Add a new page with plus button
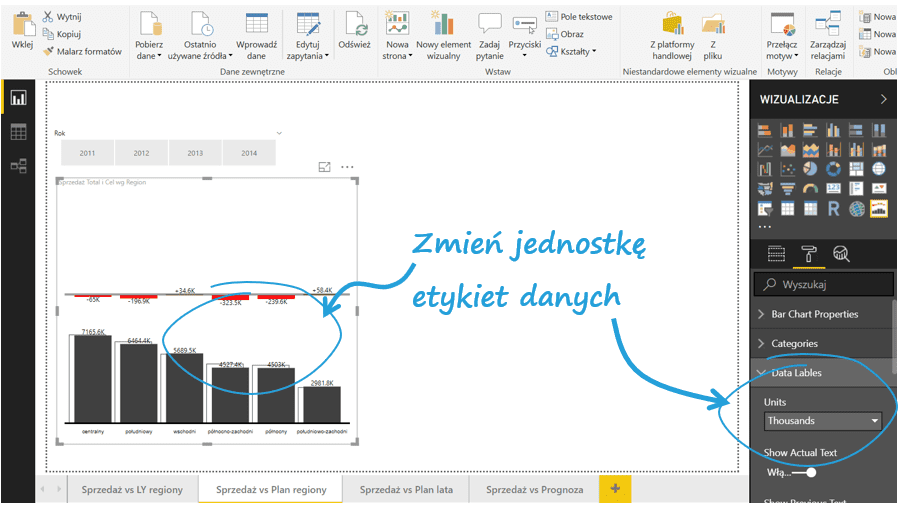Viewport: 902px width, 509px height. click(614, 489)
